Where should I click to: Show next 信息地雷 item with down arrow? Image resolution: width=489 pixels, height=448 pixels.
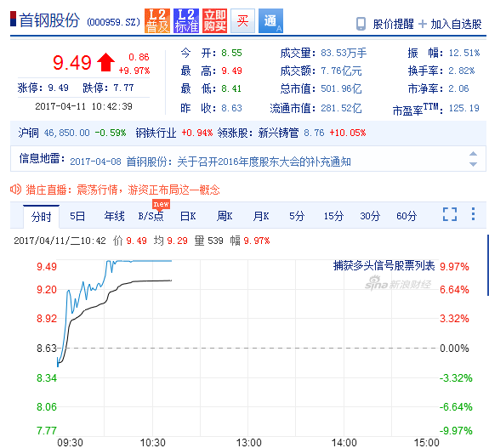point(473,164)
